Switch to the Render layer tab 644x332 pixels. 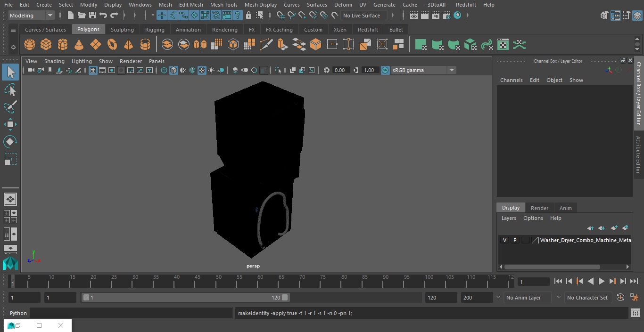coord(539,208)
